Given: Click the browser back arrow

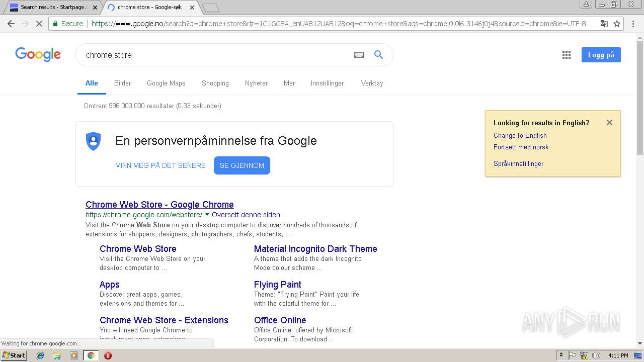Looking at the screenshot, I should [x=11, y=24].
